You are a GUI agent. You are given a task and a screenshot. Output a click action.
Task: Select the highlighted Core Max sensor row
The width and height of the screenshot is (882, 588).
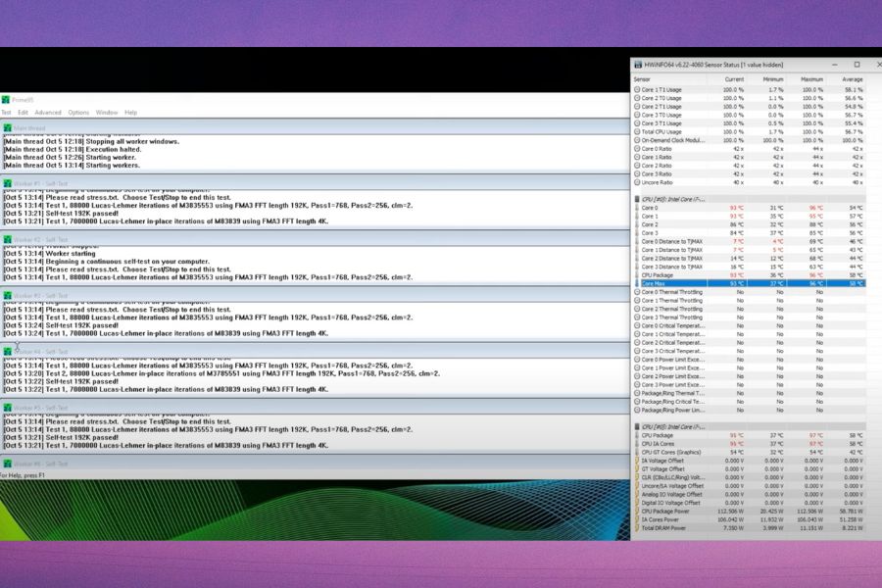[750, 283]
